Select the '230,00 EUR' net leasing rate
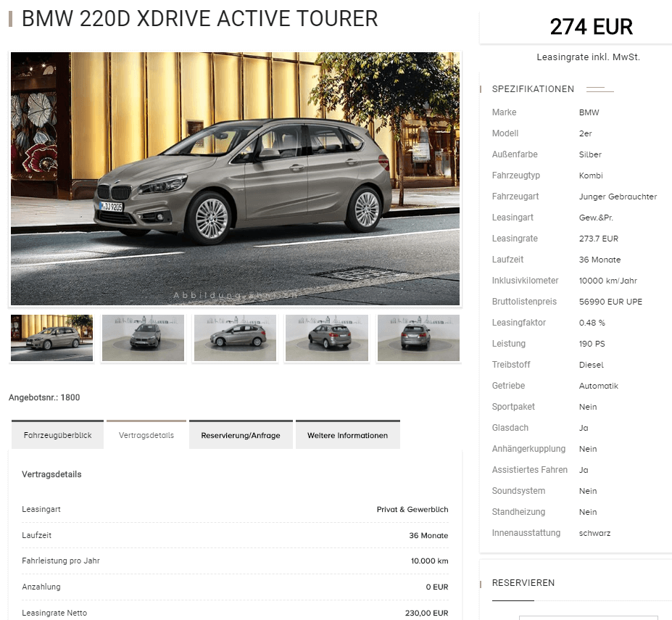The height and width of the screenshot is (620, 672). tap(426, 613)
